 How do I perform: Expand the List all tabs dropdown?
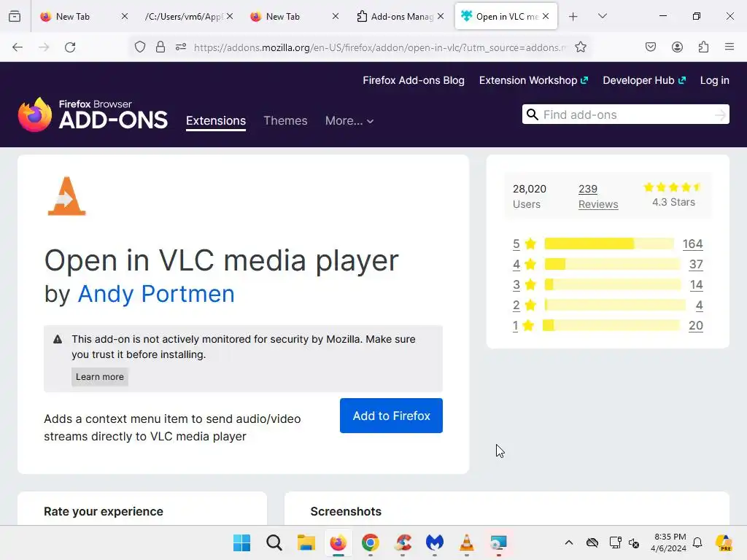(x=602, y=16)
